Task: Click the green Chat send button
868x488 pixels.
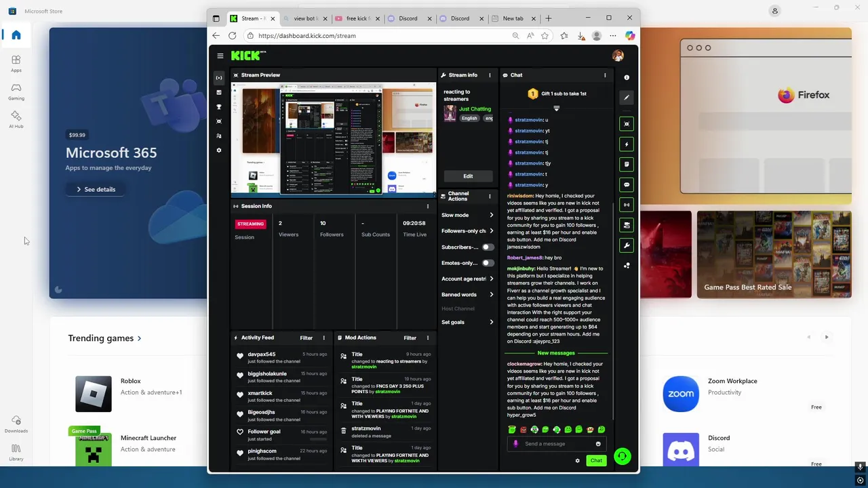Action: (596, 461)
